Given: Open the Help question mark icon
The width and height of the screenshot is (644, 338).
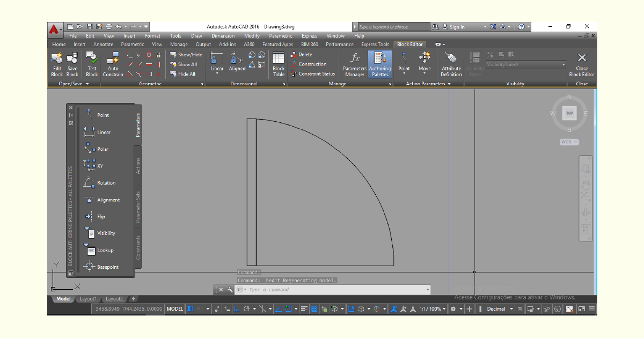Looking at the screenshot, I should pos(521,26).
